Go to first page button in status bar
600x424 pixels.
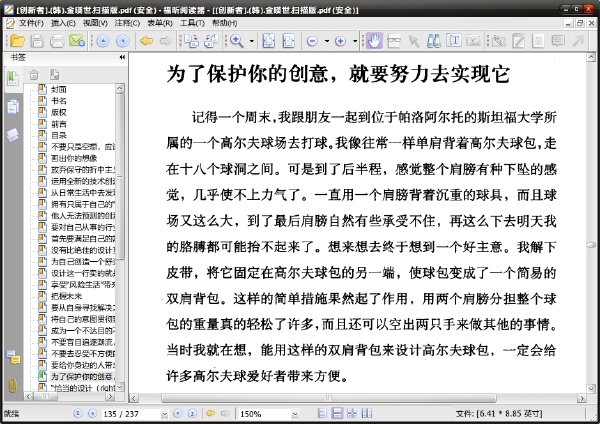click(78, 413)
